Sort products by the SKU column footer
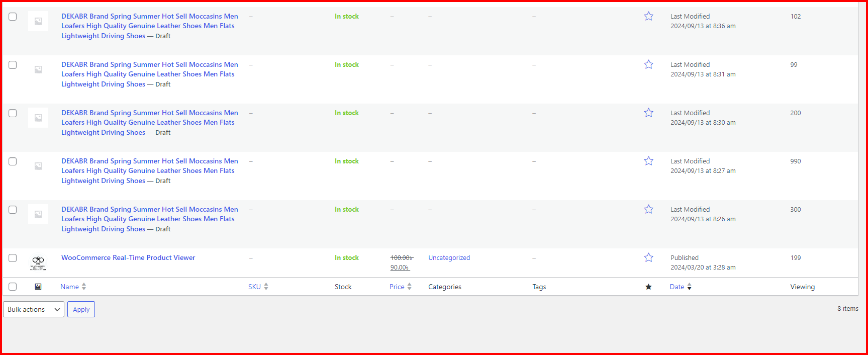The width and height of the screenshot is (868, 355). click(258, 287)
